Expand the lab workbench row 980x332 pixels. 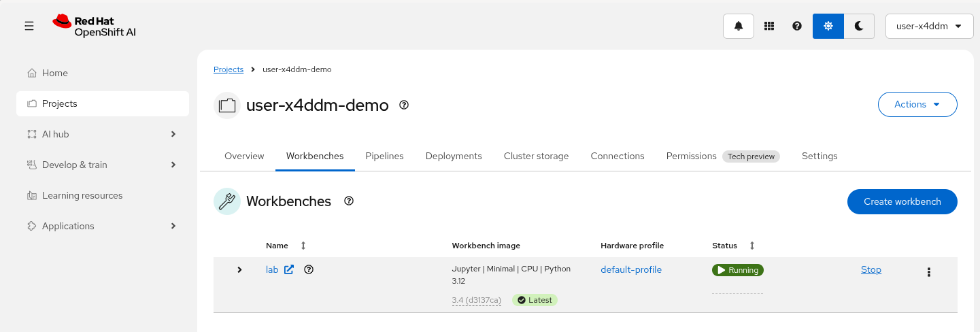point(239,269)
